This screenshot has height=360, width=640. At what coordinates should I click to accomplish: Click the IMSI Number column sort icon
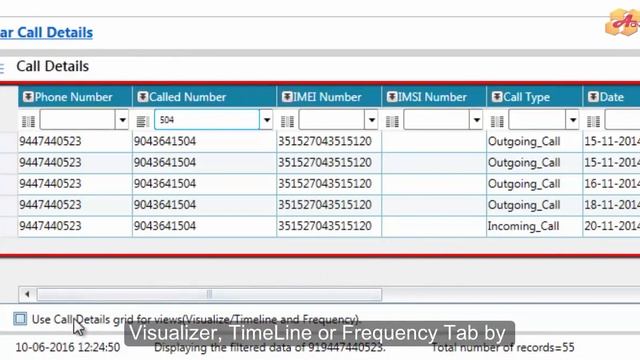(x=392, y=97)
